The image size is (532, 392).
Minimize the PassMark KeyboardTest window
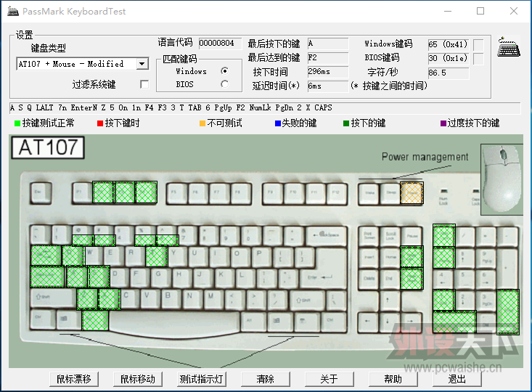click(448, 11)
